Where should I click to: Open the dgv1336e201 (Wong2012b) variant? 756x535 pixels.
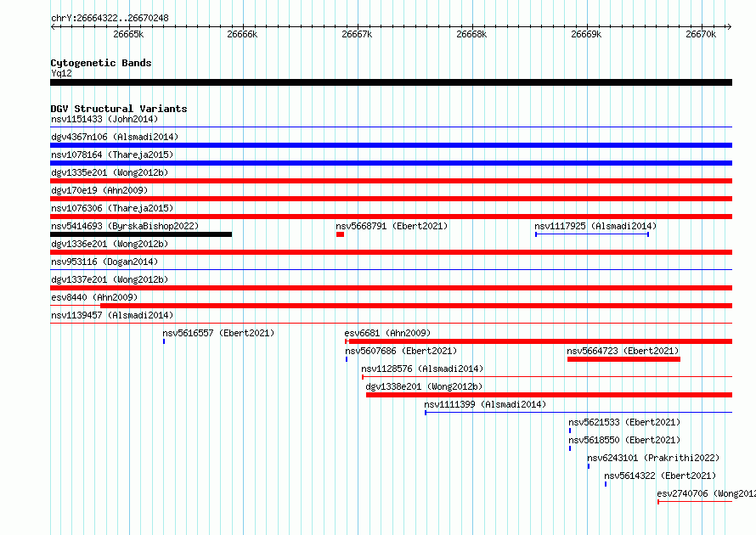point(110,244)
